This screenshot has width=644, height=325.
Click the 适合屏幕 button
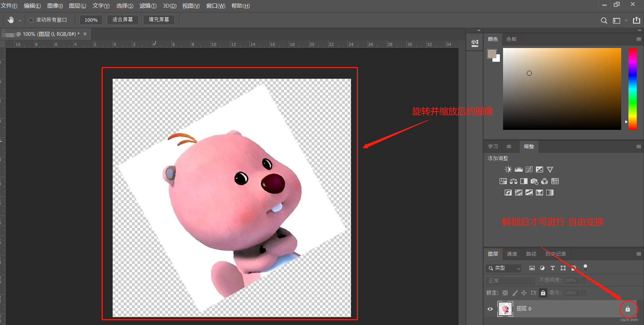[123, 20]
